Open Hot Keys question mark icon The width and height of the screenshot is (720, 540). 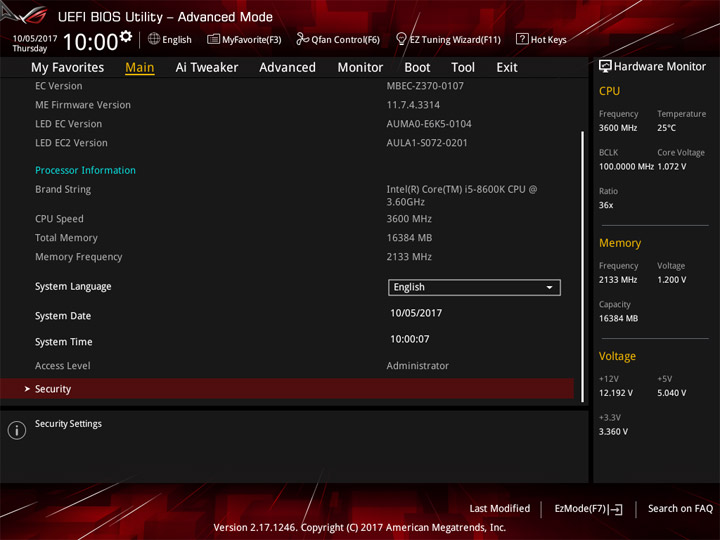pyautogui.click(x=522, y=39)
